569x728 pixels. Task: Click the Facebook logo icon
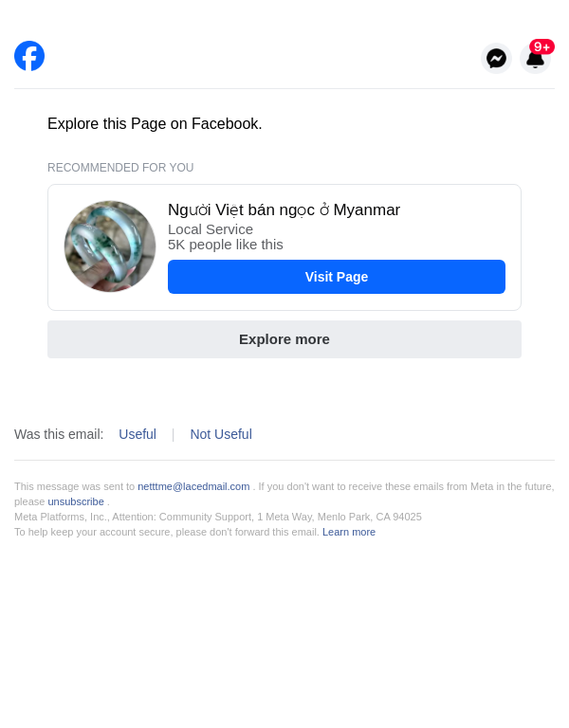click(x=29, y=56)
